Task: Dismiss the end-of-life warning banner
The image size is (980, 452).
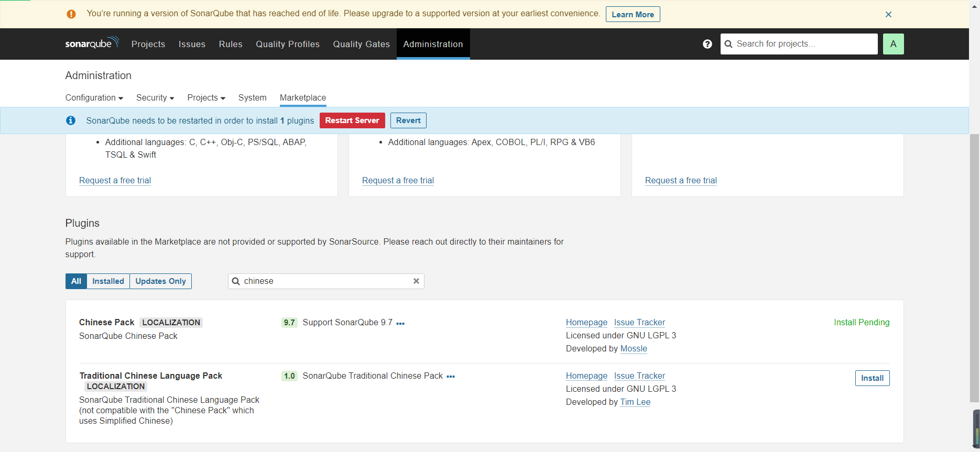Action: point(888,14)
